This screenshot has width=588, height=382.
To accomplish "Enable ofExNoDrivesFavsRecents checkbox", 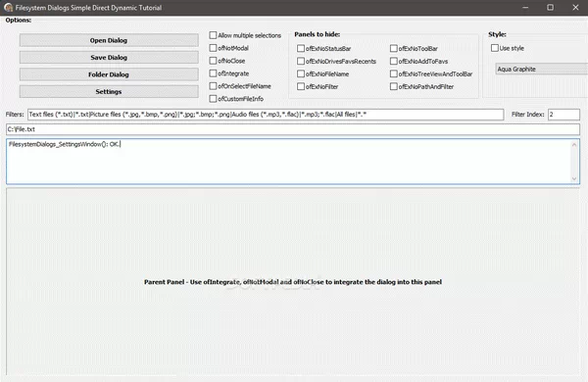I will point(301,61).
